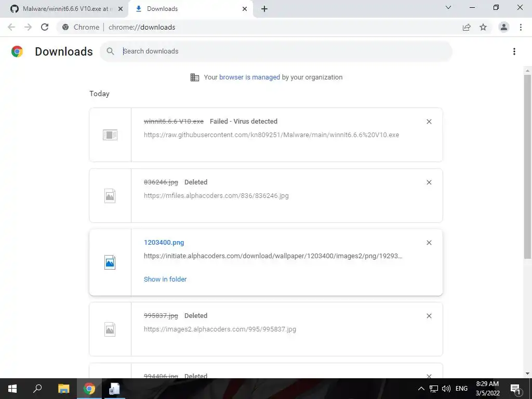Reload the downloads page

click(x=45, y=27)
